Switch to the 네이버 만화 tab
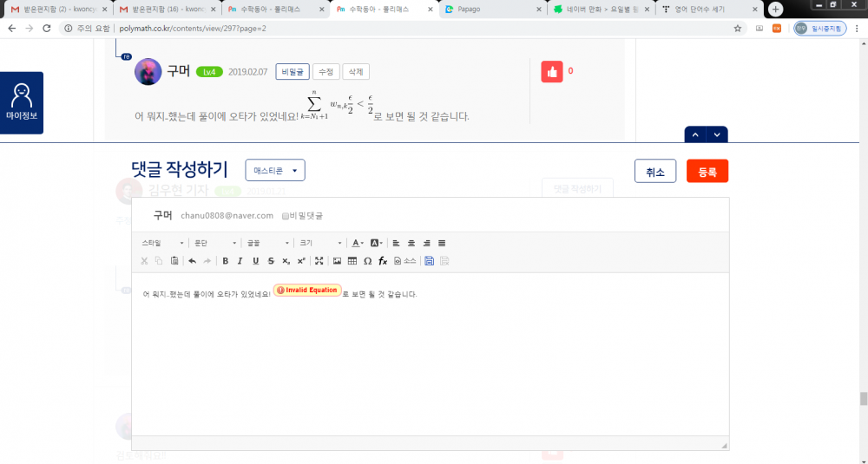Screen dimensions: 868x464 (602, 10)
